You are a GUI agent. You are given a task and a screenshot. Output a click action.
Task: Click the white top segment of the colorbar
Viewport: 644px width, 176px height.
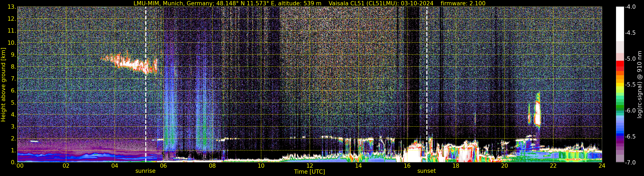[x=620, y=24]
